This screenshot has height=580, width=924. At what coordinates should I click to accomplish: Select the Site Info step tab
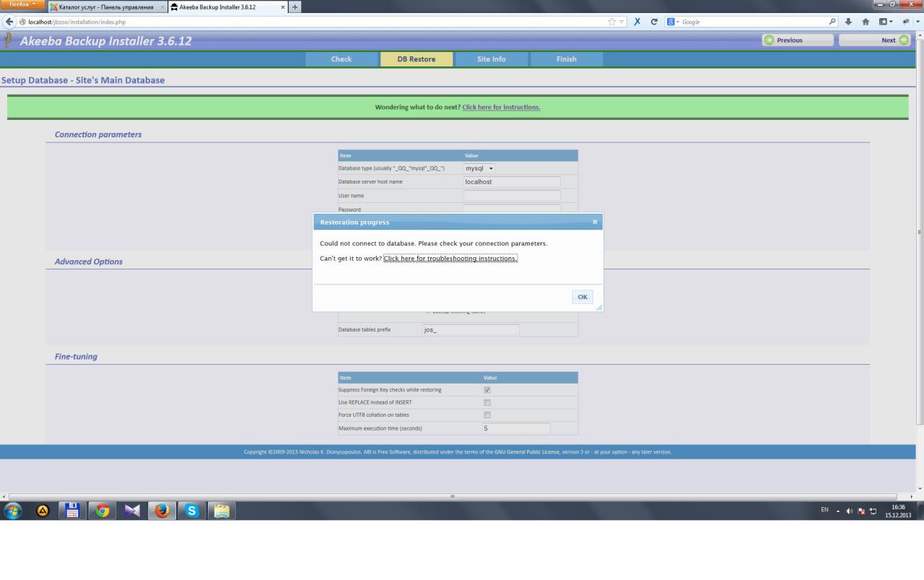(491, 59)
